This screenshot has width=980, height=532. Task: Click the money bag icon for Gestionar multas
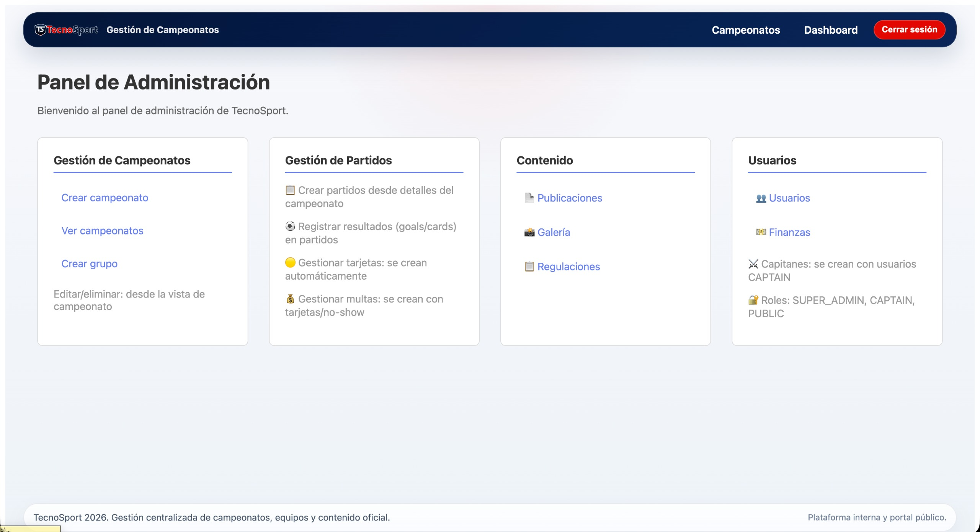290,299
